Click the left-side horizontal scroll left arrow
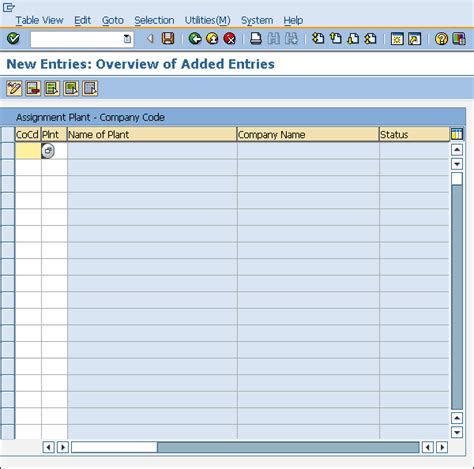Screen dimensions: 474x469 coord(49,447)
